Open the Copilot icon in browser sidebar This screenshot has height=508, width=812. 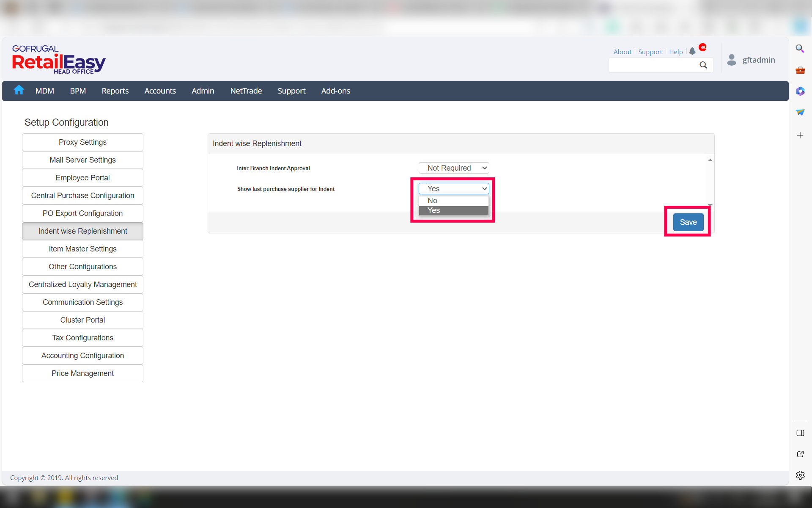800,91
